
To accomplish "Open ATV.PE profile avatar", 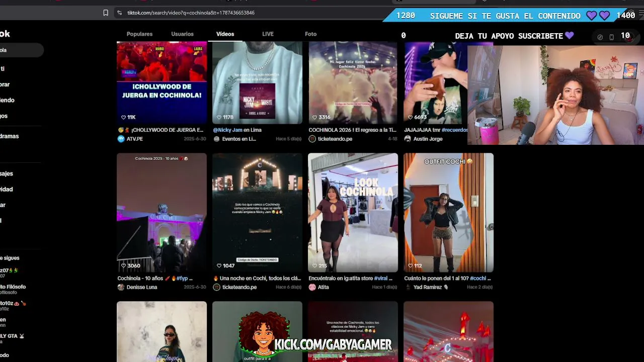I will click(x=121, y=139).
